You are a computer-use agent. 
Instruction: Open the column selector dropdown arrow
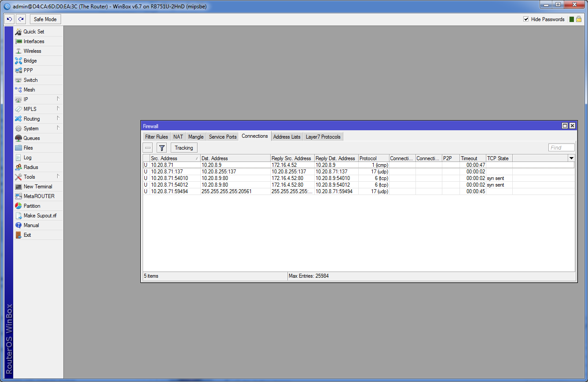[571, 158]
